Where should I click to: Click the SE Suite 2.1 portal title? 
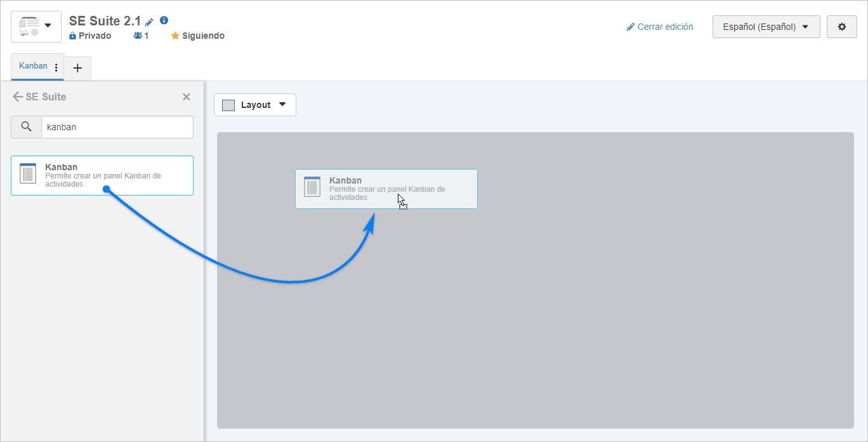pos(105,21)
